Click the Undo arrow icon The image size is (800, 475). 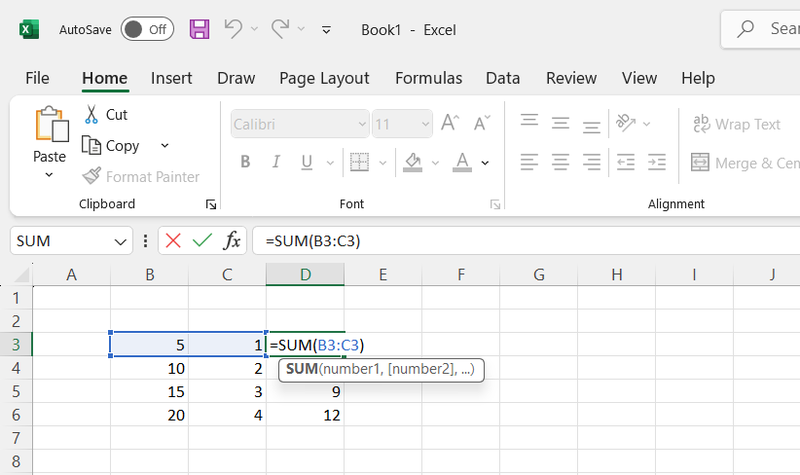[233, 29]
